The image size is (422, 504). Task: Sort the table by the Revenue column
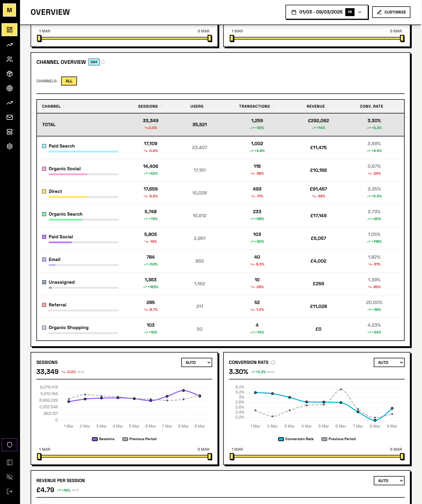(317, 106)
